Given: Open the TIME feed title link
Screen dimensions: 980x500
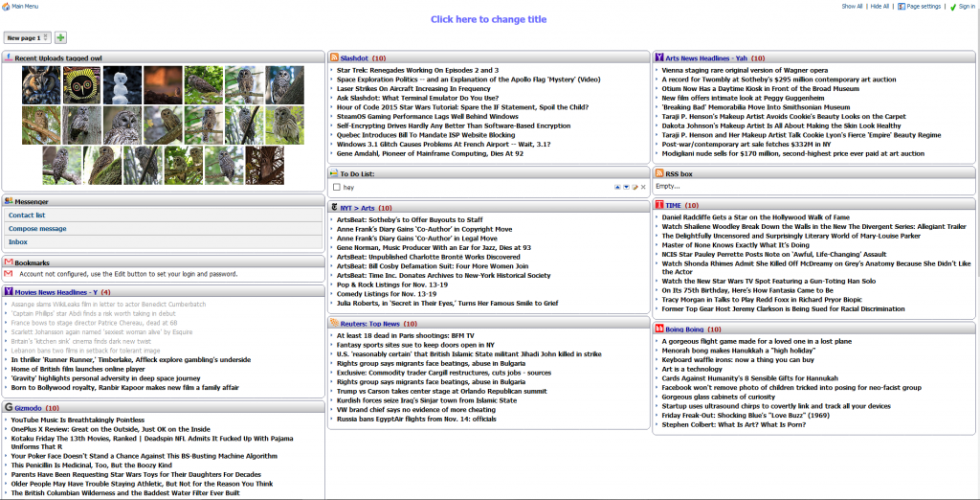Looking at the screenshot, I should (x=673, y=205).
